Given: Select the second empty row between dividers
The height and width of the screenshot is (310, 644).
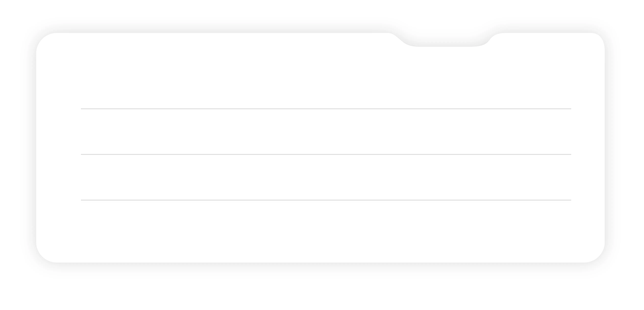Looking at the screenshot, I should 326,132.
